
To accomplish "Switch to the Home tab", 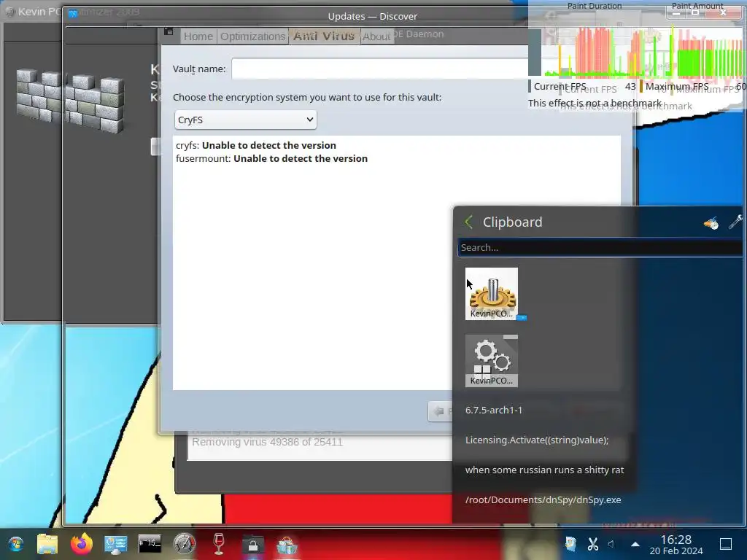I will point(198,36).
